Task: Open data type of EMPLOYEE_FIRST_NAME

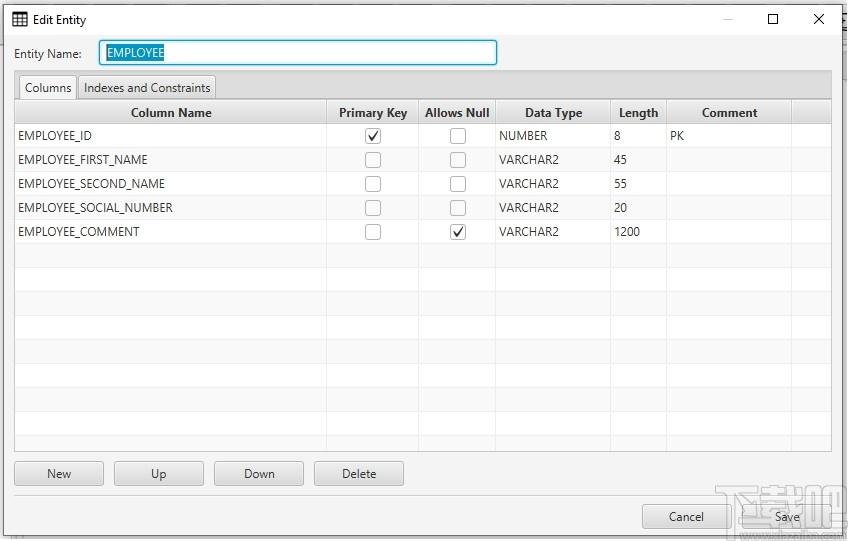Action: pyautogui.click(x=552, y=160)
